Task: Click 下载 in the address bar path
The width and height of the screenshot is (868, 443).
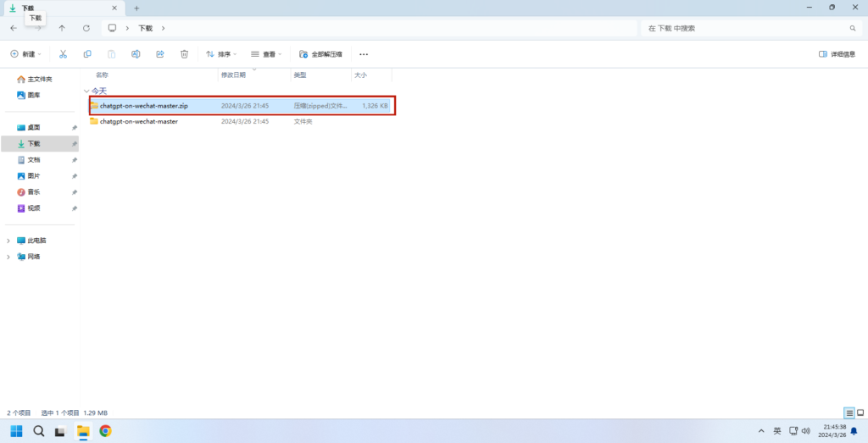Action: point(146,28)
